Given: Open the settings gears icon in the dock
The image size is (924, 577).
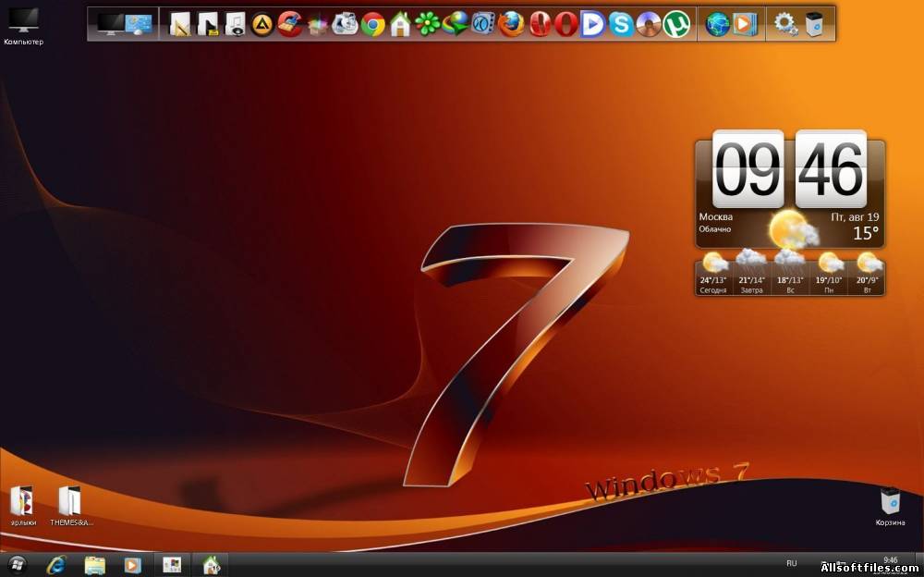Looking at the screenshot, I should pyautogui.click(x=784, y=24).
